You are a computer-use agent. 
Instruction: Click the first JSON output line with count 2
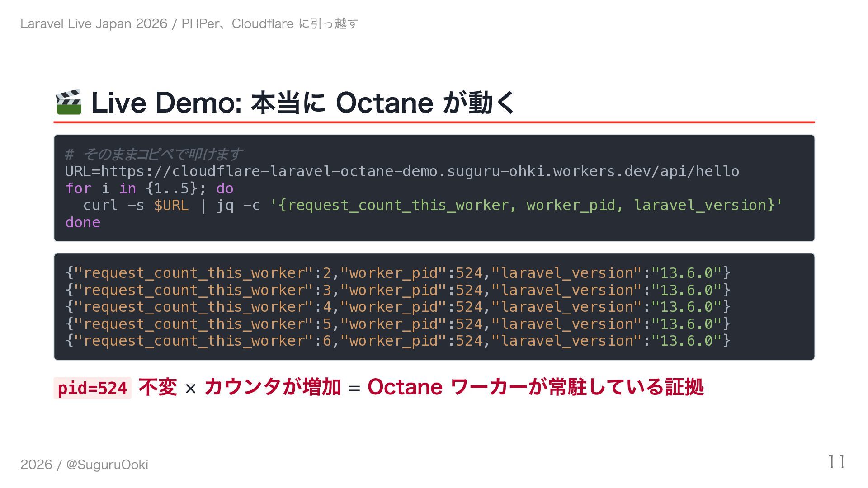click(398, 273)
